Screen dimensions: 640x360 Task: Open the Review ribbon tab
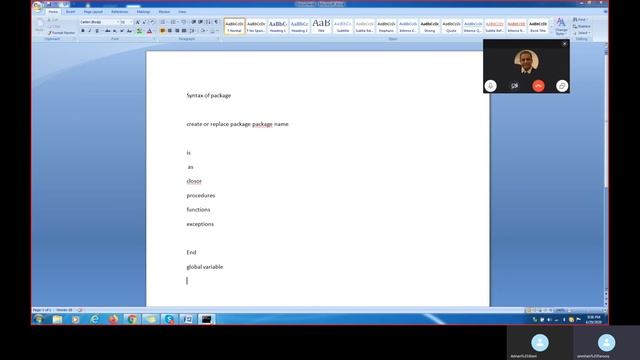[164, 12]
